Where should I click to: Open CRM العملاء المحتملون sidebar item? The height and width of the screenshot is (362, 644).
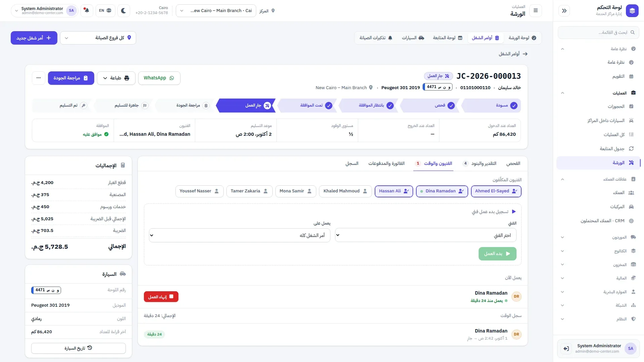(x=599, y=221)
